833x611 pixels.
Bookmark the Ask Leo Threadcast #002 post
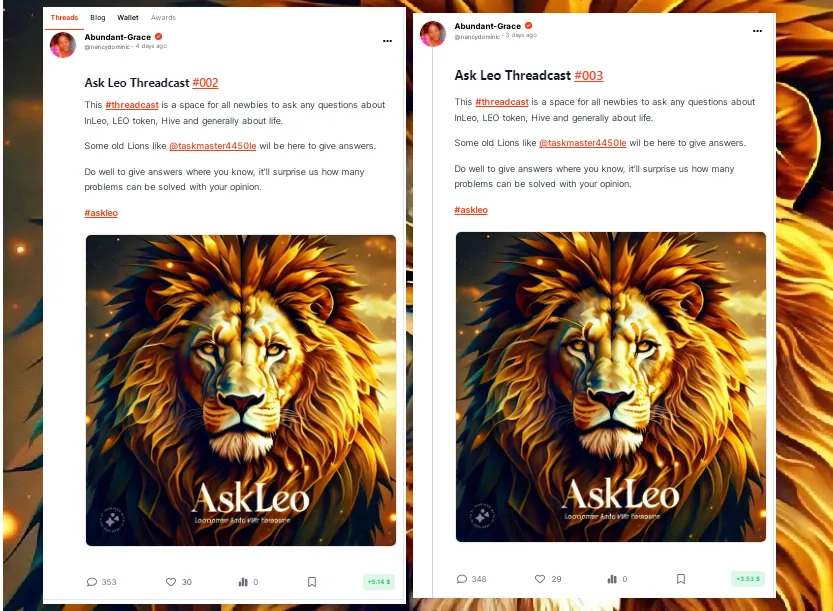(x=312, y=582)
